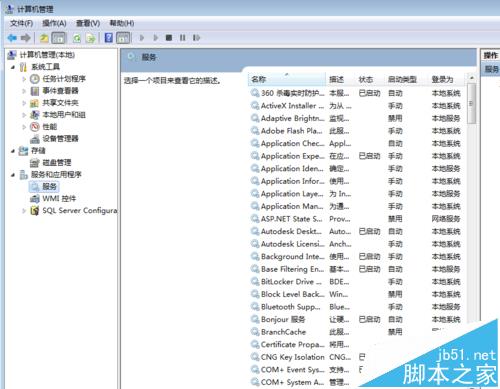Open the 查看(V) menu

click(88, 23)
